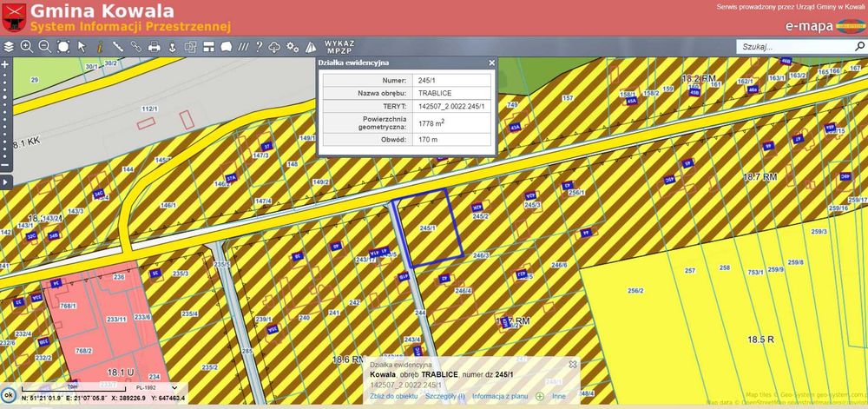Click zone label 18.5 R
Screen dimensions: 868x409
coord(762,340)
